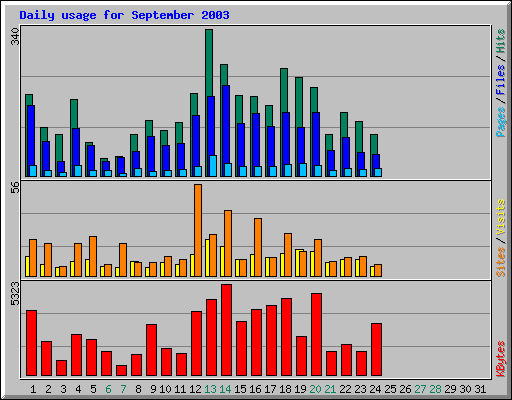Click day '22' on the axis

point(345,389)
